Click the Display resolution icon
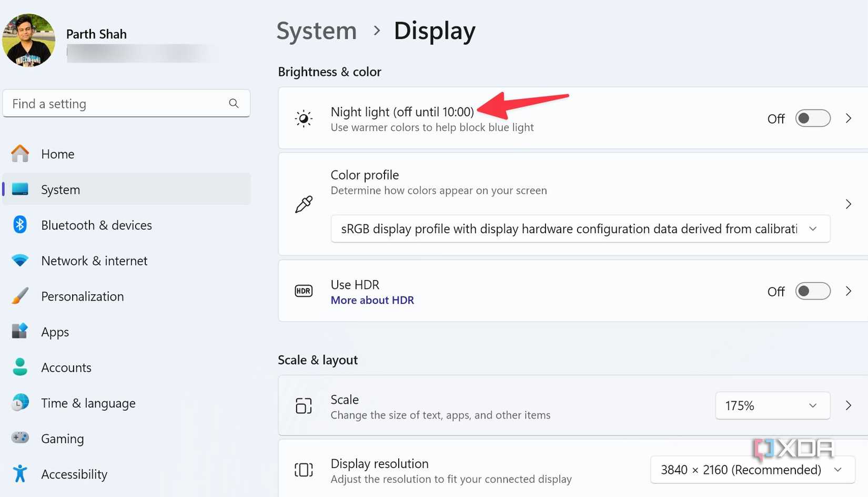This screenshot has width=868, height=497. pyautogui.click(x=304, y=470)
